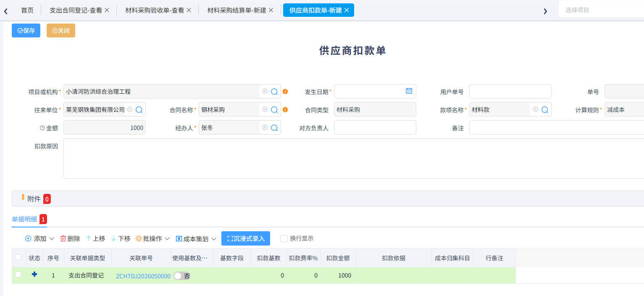Click the 对方负责人 input field
This screenshot has height=296, width=644.
pos(375,127)
